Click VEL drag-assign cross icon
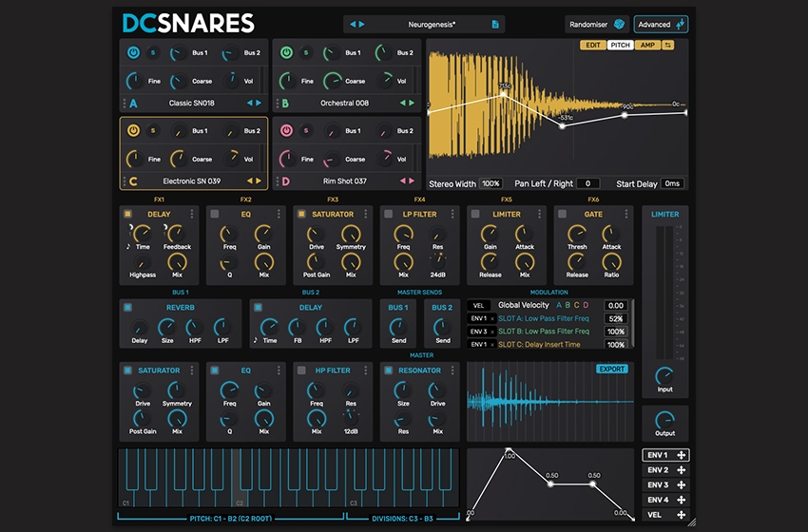Image resolution: width=808 pixels, height=532 pixels. click(681, 515)
